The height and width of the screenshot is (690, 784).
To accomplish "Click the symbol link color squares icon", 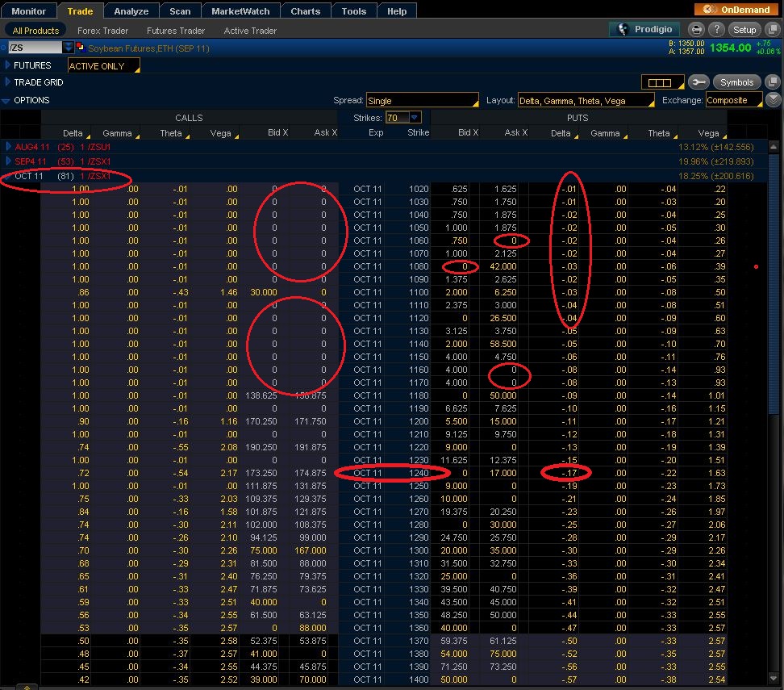I will pyautogui.click(x=80, y=48).
